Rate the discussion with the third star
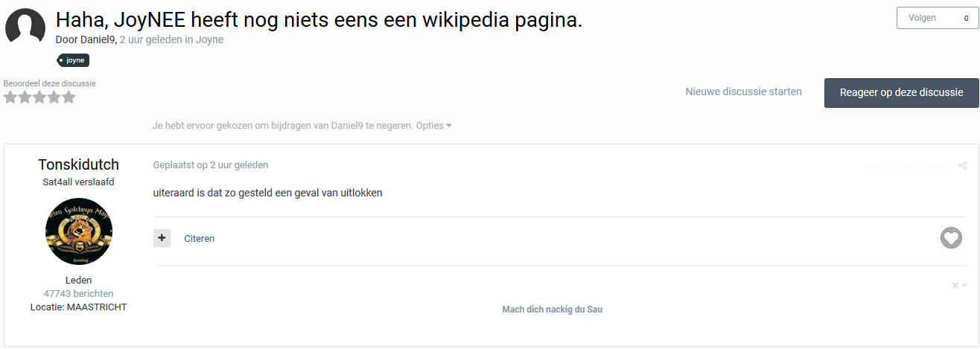The image size is (980, 349). click(39, 97)
